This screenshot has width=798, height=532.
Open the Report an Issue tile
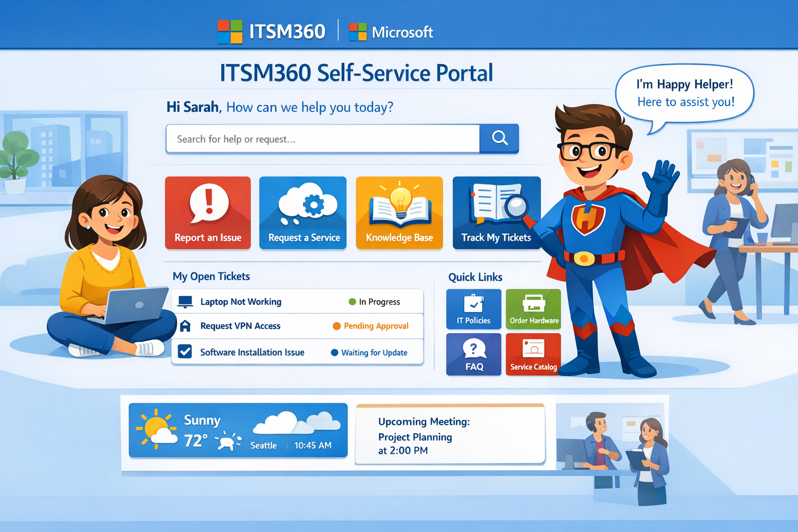tap(207, 212)
